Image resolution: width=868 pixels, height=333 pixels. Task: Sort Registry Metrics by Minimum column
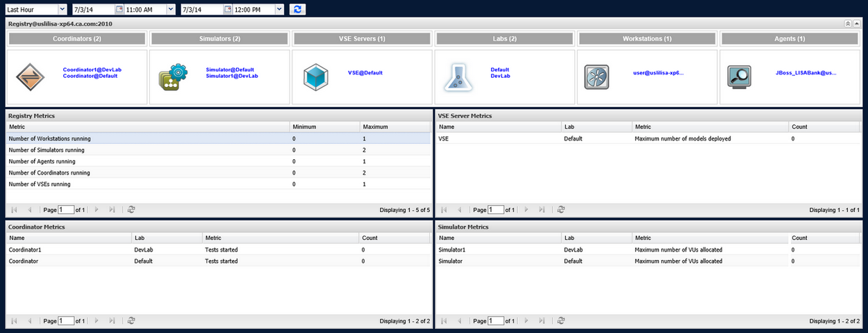[325, 127]
